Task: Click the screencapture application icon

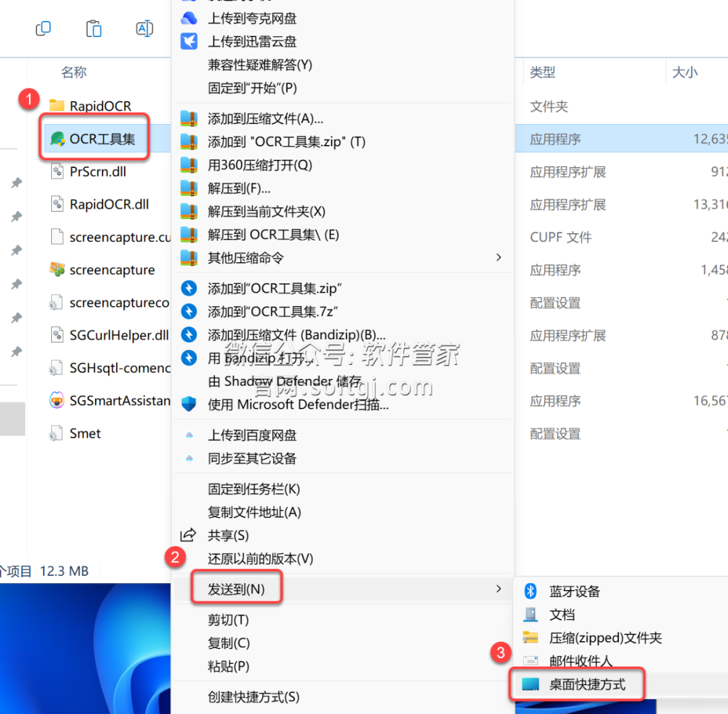Action: 57,269
